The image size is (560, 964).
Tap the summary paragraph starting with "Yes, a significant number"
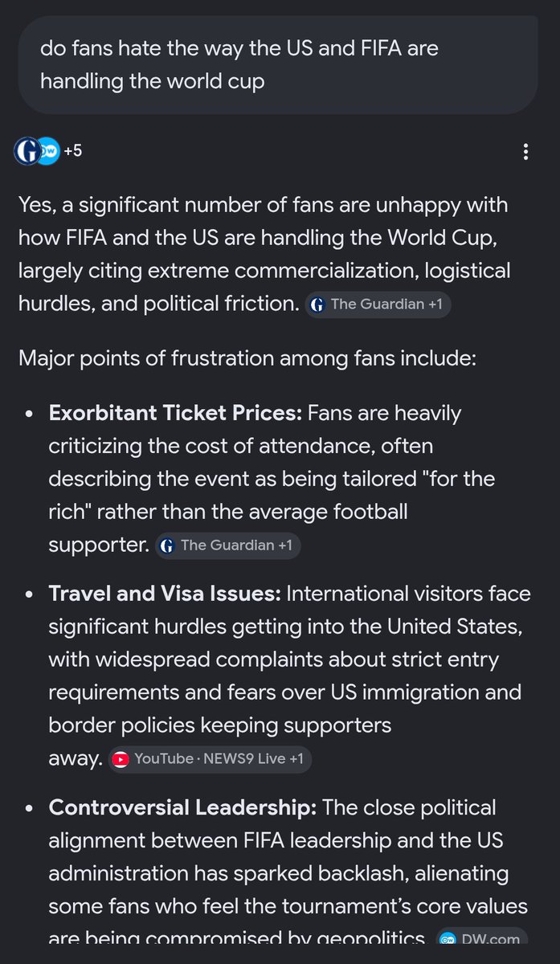[x=264, y=254]
